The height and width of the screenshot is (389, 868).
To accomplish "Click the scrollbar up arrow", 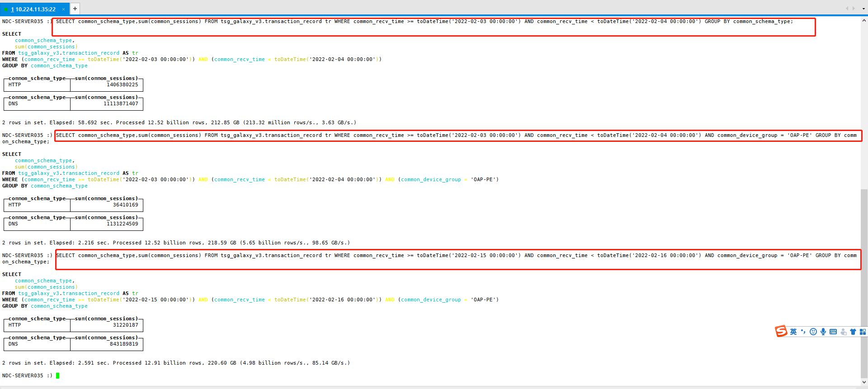I will point(864,20).
